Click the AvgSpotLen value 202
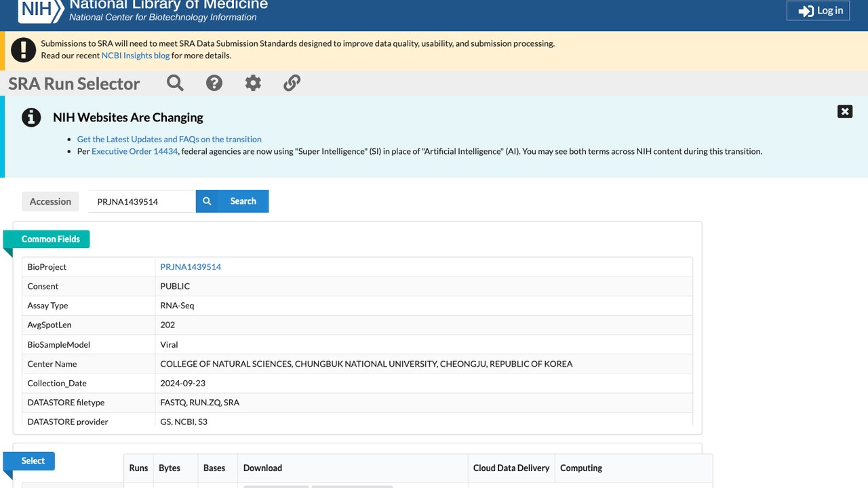The width and height of the screenshot is (868, 488). coord(167,325)
